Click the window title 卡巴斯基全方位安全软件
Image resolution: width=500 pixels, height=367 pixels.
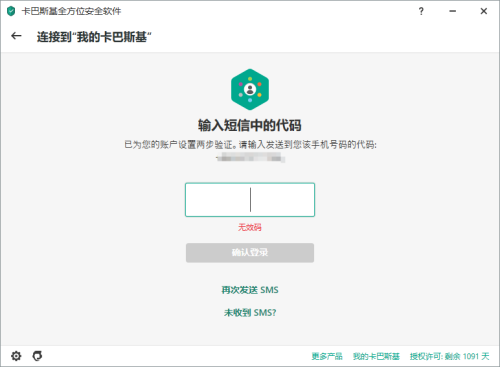[71, 11]
